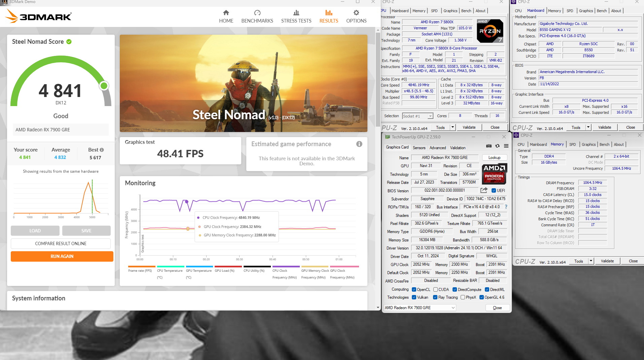Open STRESS TESTS in 3DMark
Image resolution: width=644 pixels, height=360 pixels.
point(296,17)
